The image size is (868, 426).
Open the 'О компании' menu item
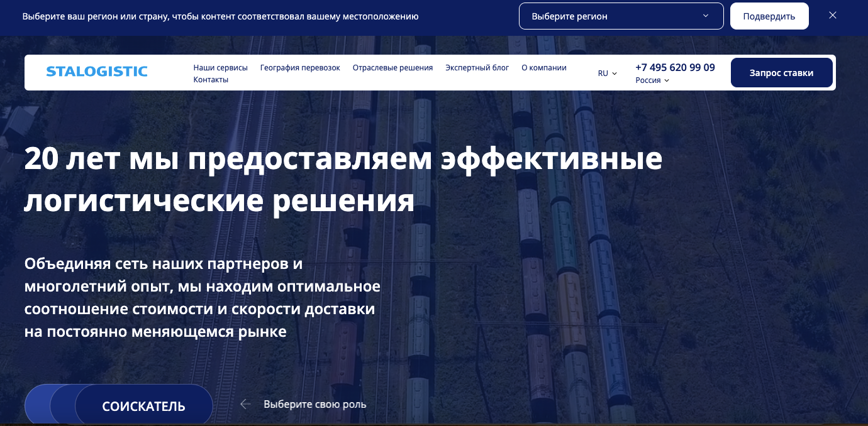point(544,68)
